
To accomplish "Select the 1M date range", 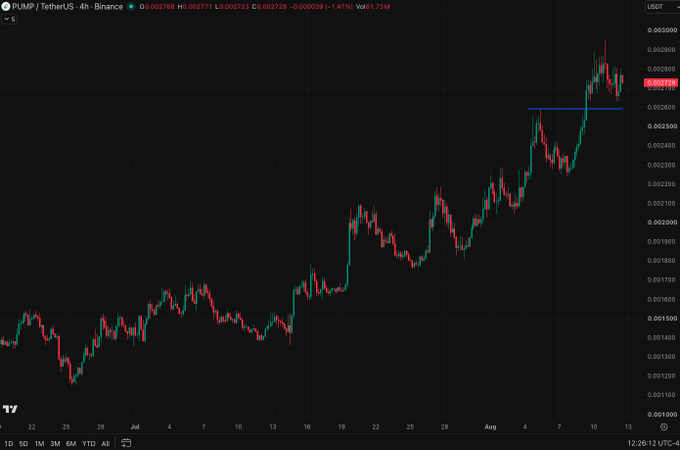I will [x=39, y=443].
